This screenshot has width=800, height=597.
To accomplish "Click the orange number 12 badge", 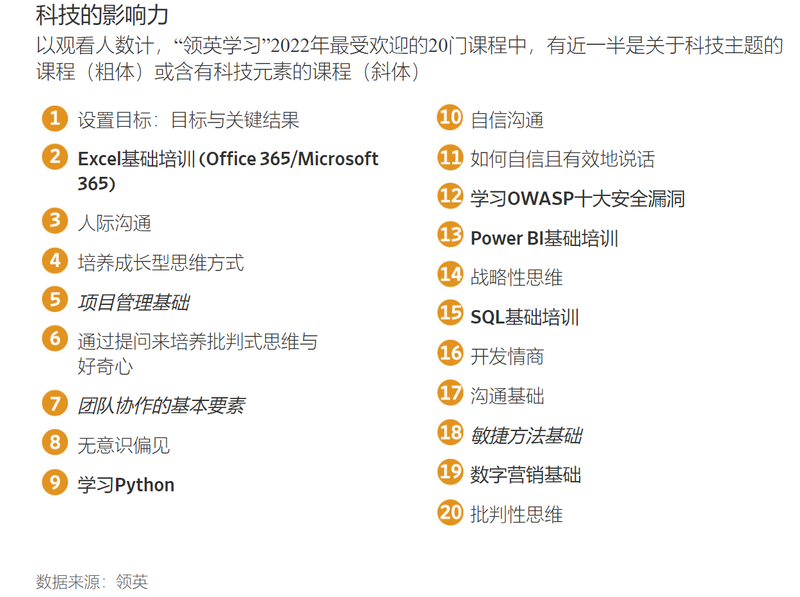I will 450,196.
